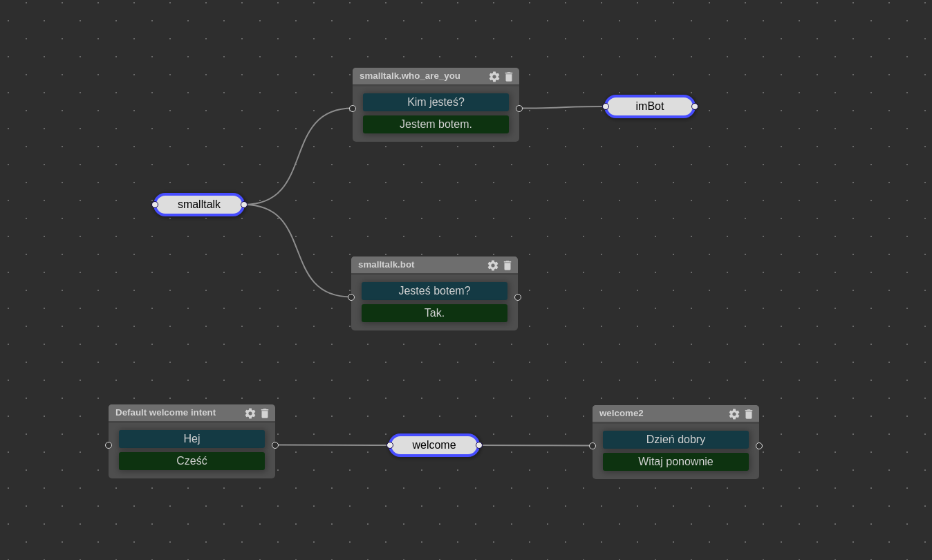Open settings gear of smalltalk.bot node
The width and height of the screenshot is (932, 560).
click(492, 265)
